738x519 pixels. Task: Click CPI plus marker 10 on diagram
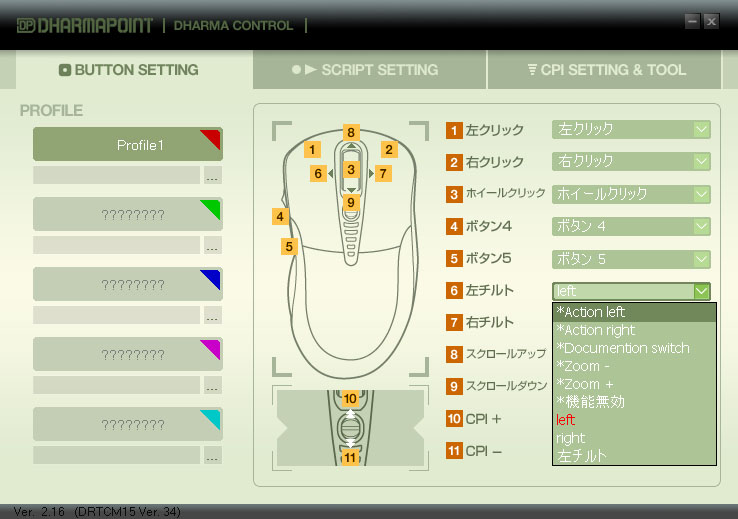click(x=350, y=399)
